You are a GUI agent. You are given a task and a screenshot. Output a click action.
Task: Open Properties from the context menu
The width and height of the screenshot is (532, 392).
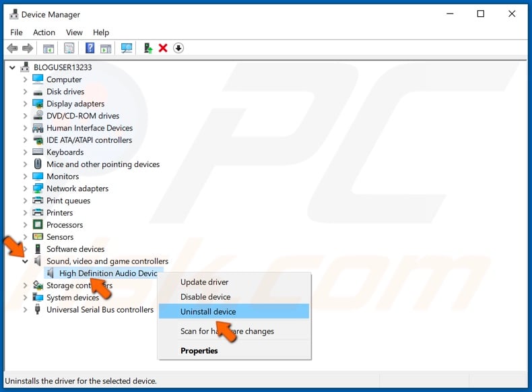234,351
